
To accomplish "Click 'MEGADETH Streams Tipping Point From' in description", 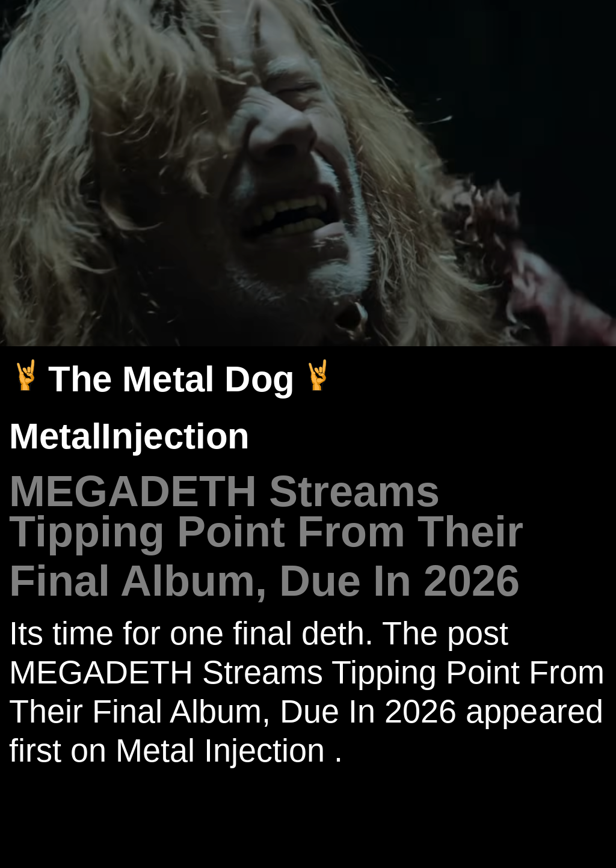I will (x=306, y=673).
